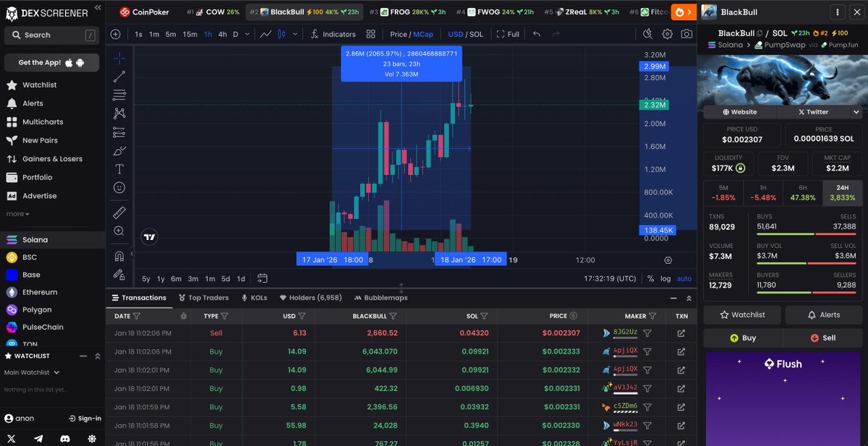
Task: Open the Main Watchlist dropdown
Action: point(32,372)
